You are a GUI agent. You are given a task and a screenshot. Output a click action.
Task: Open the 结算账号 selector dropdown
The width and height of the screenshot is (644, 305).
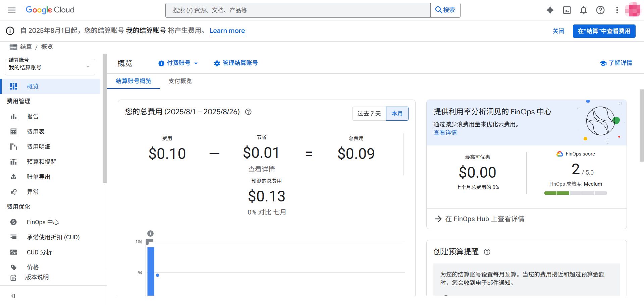click(50, 67)
